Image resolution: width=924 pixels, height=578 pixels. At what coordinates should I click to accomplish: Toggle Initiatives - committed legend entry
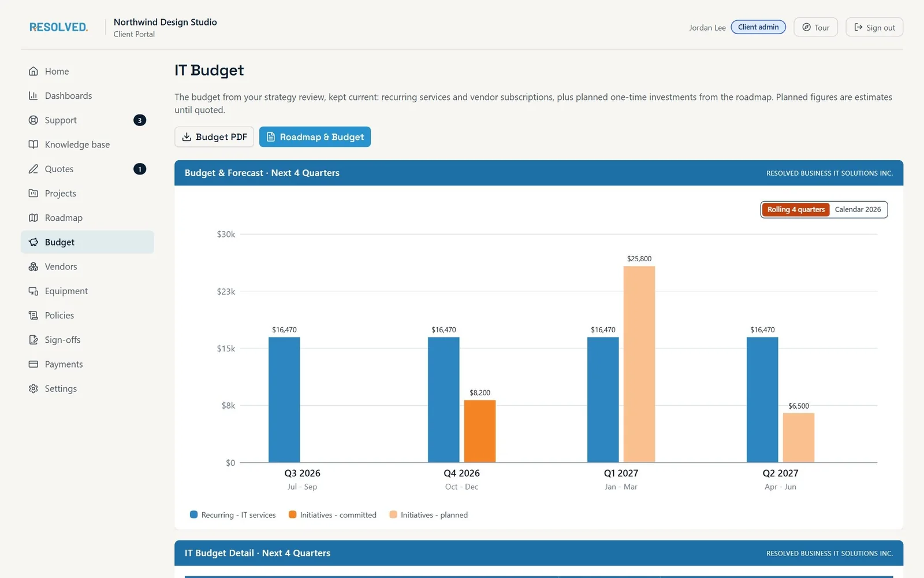point(333,515)
